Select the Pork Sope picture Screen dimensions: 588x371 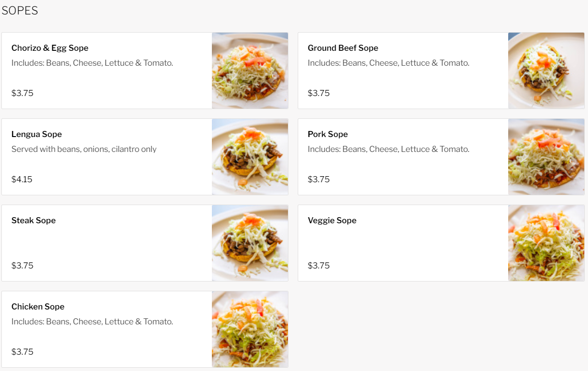546,157
